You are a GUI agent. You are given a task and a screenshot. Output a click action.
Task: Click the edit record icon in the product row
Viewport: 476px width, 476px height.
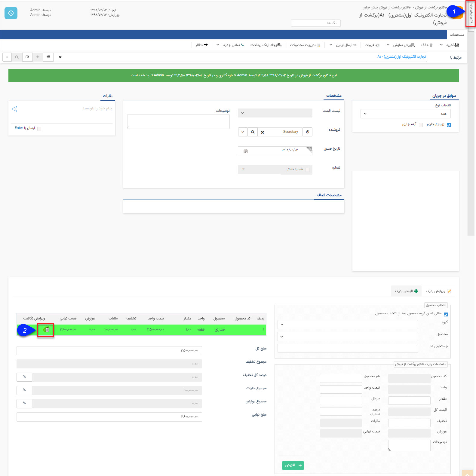[x=47, y=330]
